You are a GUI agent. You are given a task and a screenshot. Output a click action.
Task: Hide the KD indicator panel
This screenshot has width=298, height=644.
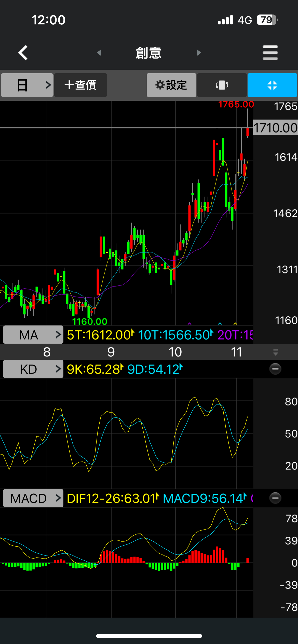[275, 369]
